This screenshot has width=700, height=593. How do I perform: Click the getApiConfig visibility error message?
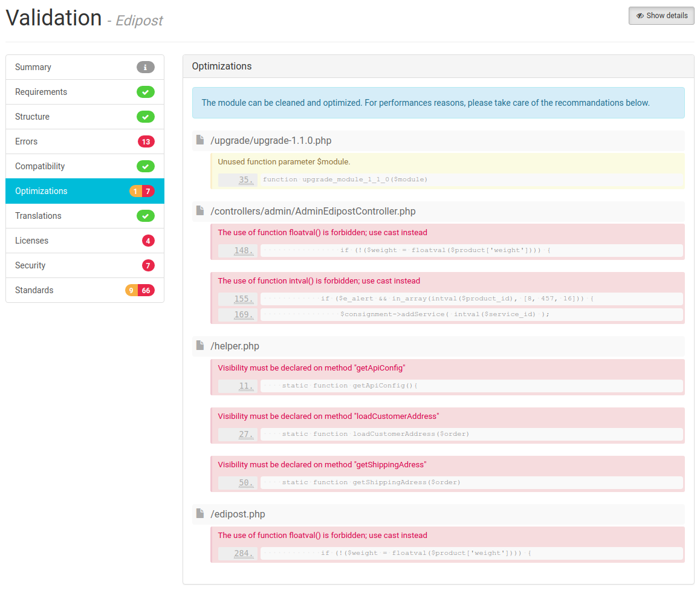click(311, 368)
